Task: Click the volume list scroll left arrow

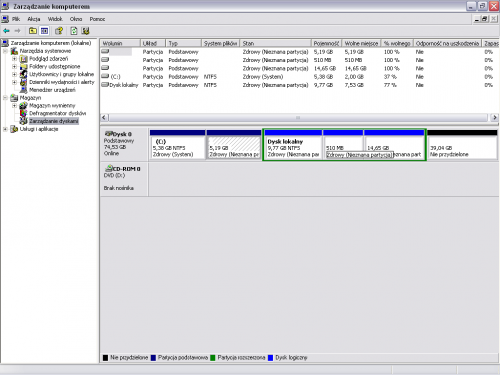Action: tap(104, 117)
